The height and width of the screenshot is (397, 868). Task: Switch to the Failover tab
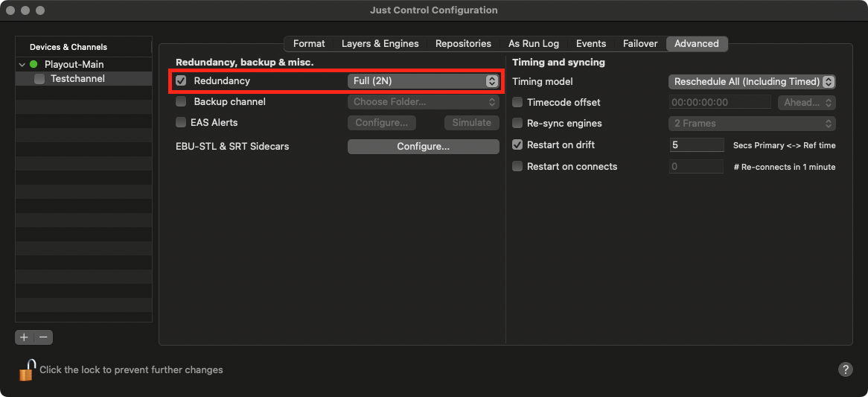[640, 44]
